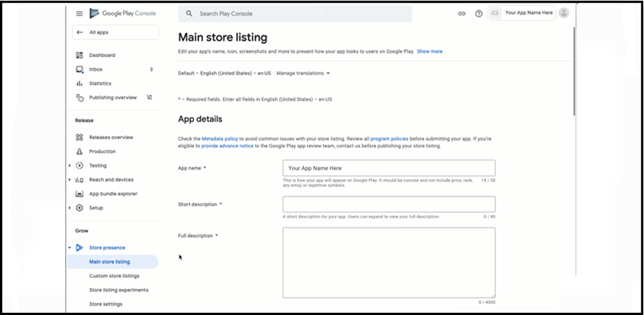
Task: Open Inbox from the sidebar
Action: (x=96, y=69)
